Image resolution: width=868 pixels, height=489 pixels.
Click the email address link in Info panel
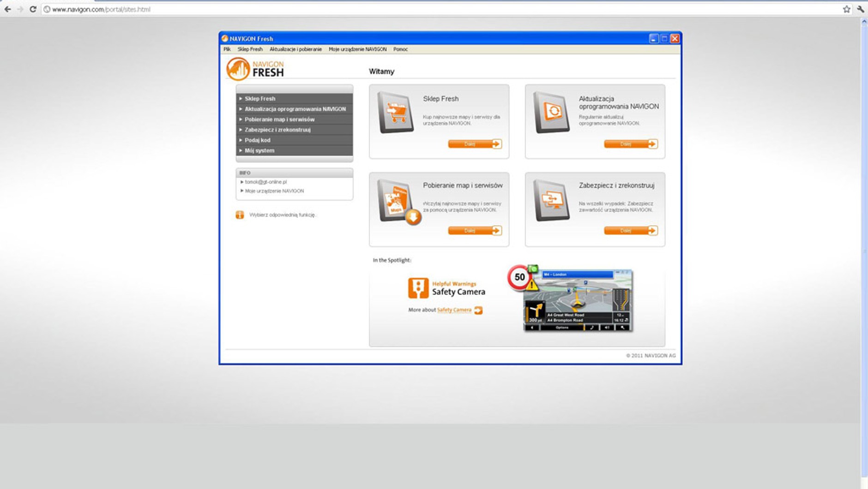(266, 182)
